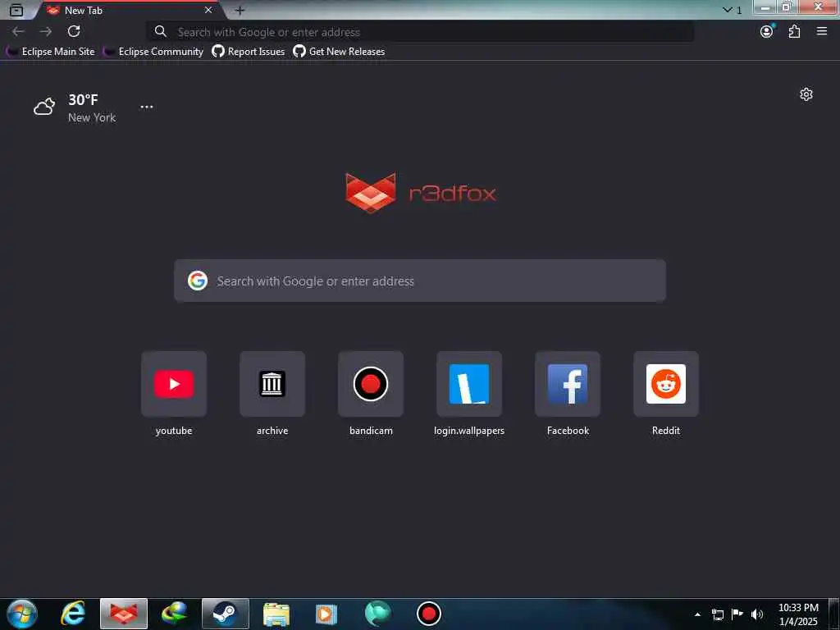This screenshot has height=630, width=840.
Task: Click the Show desktop strip
Action: pyautogui.click(x=834, y=614)
